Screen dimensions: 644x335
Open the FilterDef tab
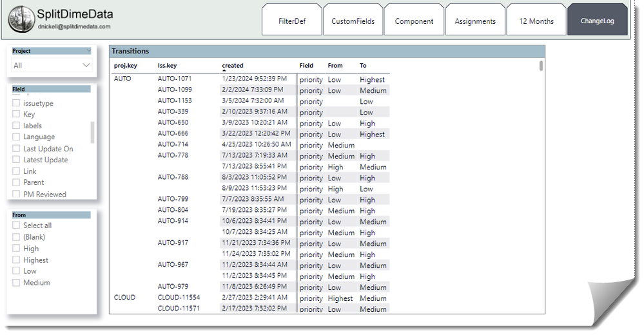click(x=292, y=21)
